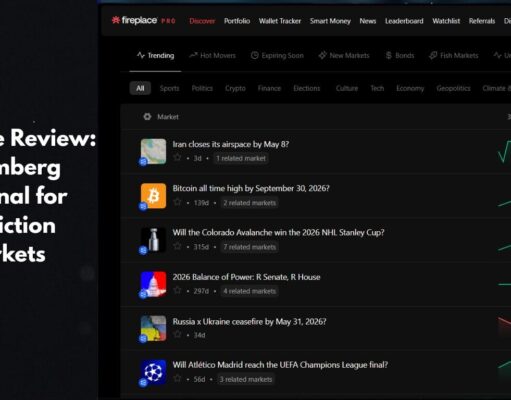Open Colorado Avalanche Stanley Cup market
Screen dimensions: 511x400
(x=278, y=232)
